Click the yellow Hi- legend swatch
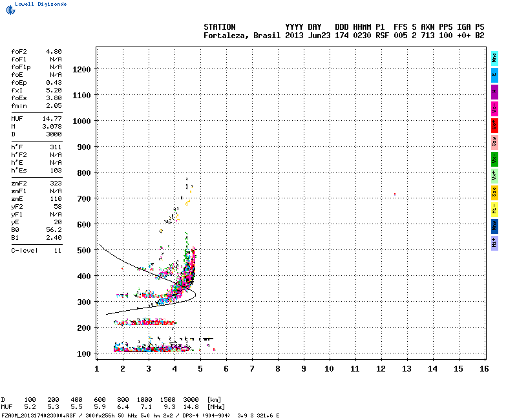The image size is (517, 420). coord(494,209)
